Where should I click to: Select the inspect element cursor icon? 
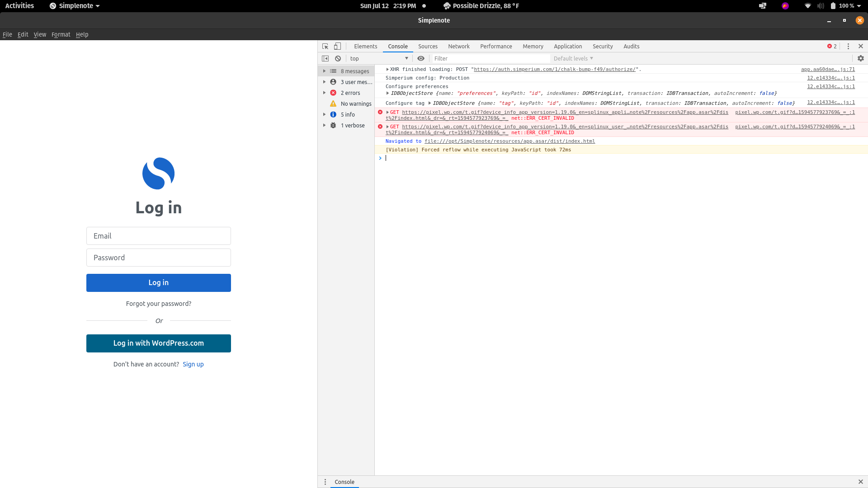[x=325, y=46]
